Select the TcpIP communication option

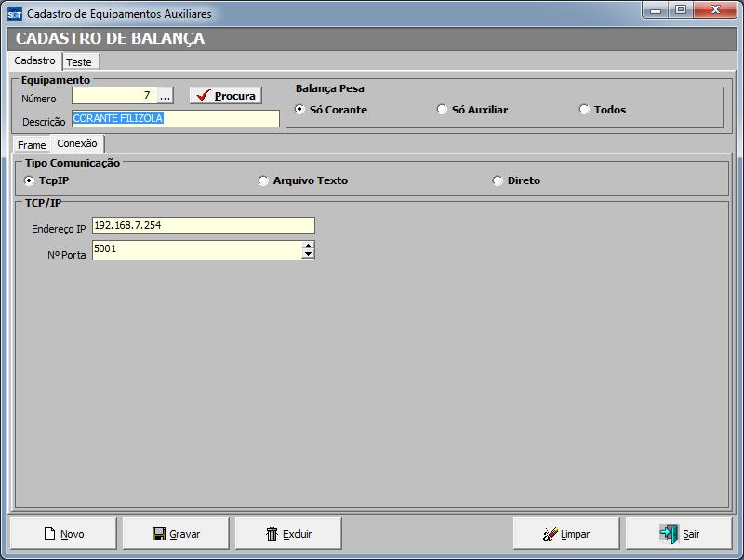pos(30,180)
